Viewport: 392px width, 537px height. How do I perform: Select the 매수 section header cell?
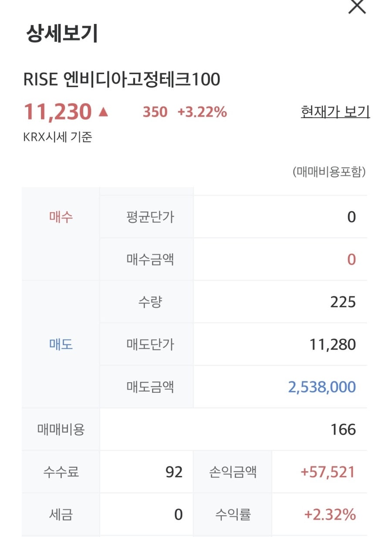point(61,217)
